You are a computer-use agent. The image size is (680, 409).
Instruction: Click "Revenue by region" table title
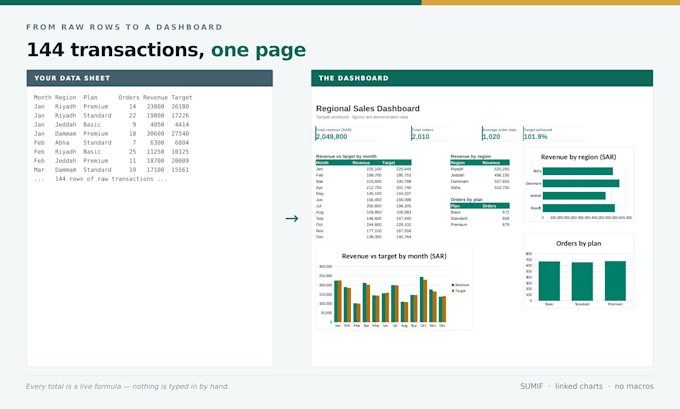click(471, 156)
